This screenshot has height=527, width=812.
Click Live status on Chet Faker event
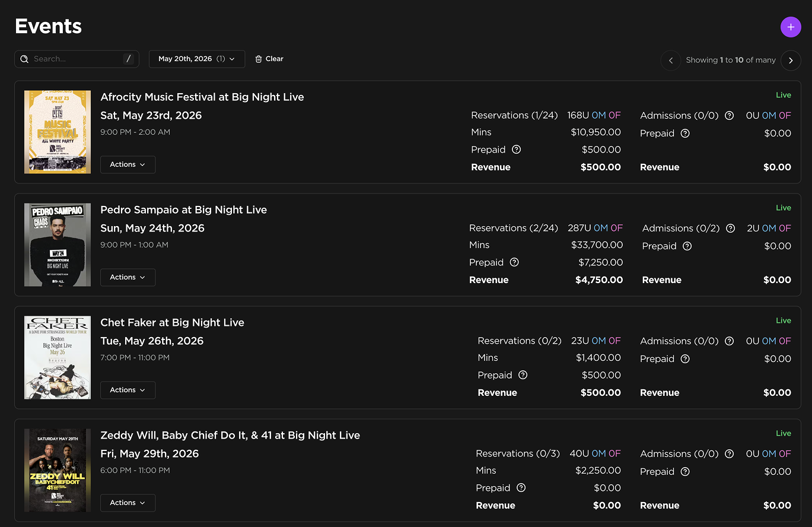(x=784, y=320)
